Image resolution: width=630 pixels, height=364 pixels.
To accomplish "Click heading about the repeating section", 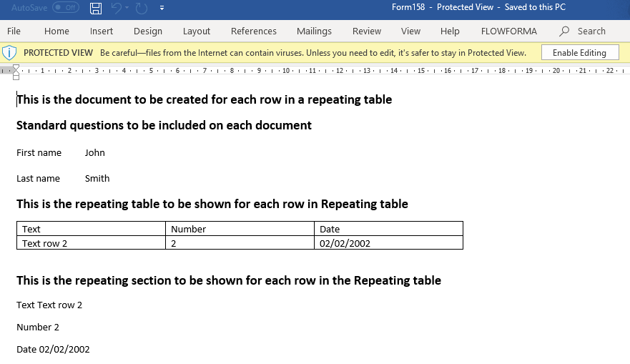I will (x=229, y=280).
